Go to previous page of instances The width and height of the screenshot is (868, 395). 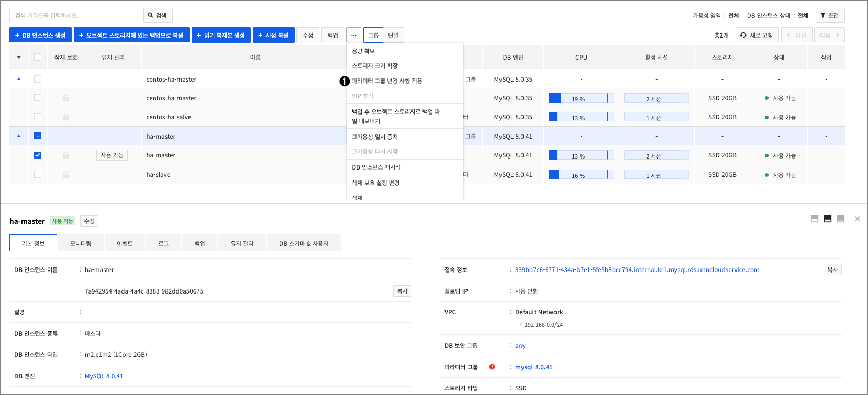click(x=797, y=35)
